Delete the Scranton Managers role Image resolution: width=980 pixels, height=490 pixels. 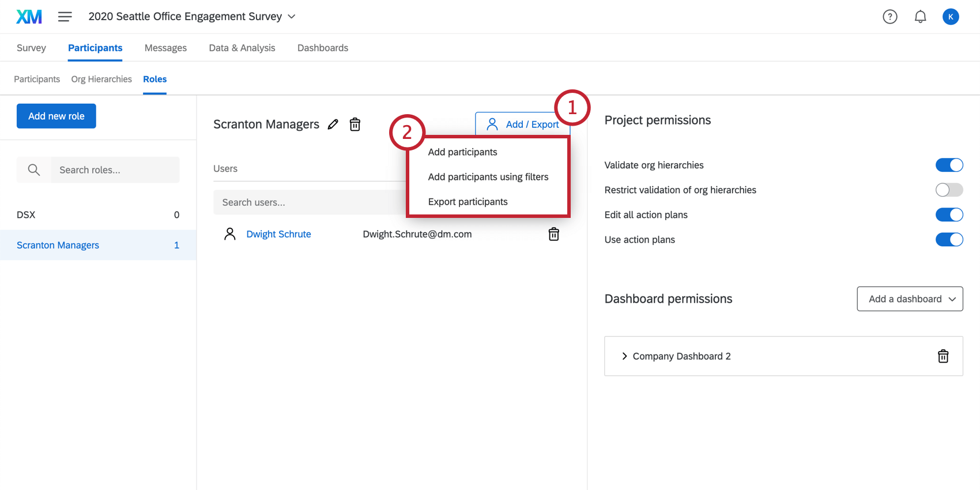(x=355, y=125)
